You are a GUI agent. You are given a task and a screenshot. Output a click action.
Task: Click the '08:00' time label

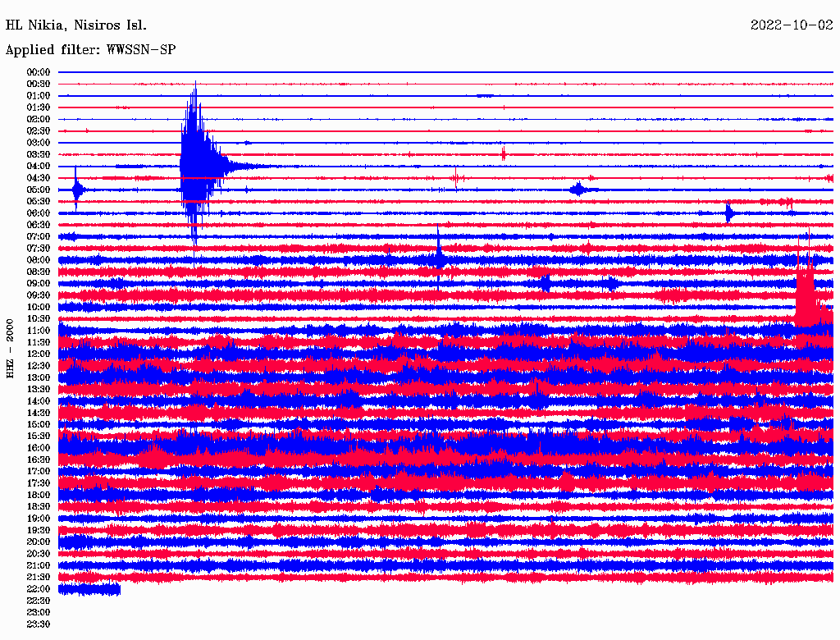[x=38, y=260]
